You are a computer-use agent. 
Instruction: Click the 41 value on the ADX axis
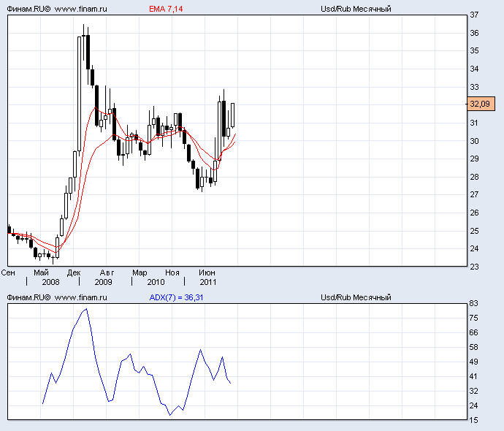pos(474,377)
